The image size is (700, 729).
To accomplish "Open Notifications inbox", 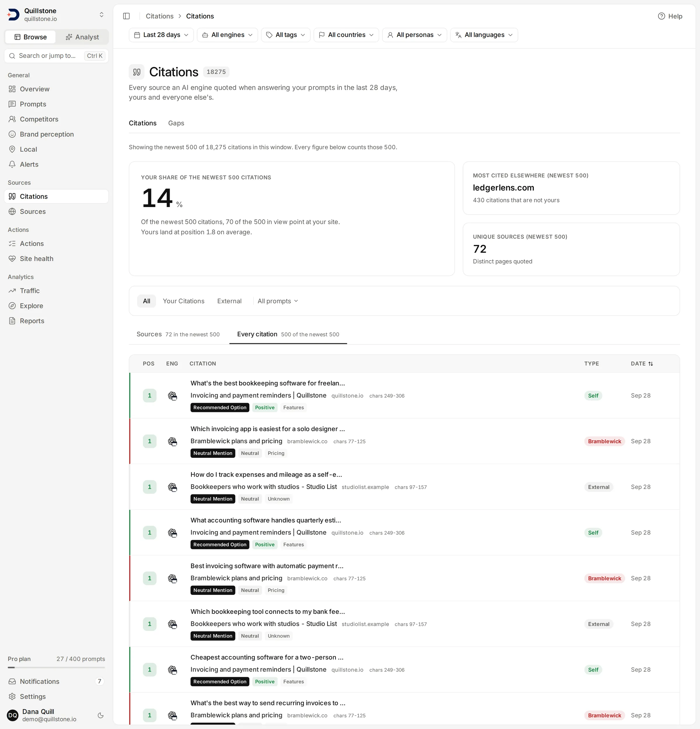I will [x=56, y=681].
